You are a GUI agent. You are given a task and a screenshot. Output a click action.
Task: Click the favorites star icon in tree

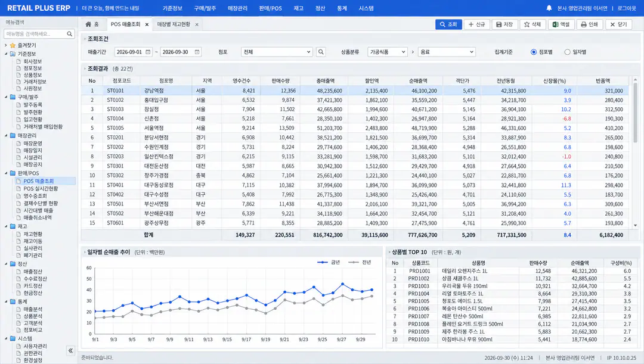13,45
